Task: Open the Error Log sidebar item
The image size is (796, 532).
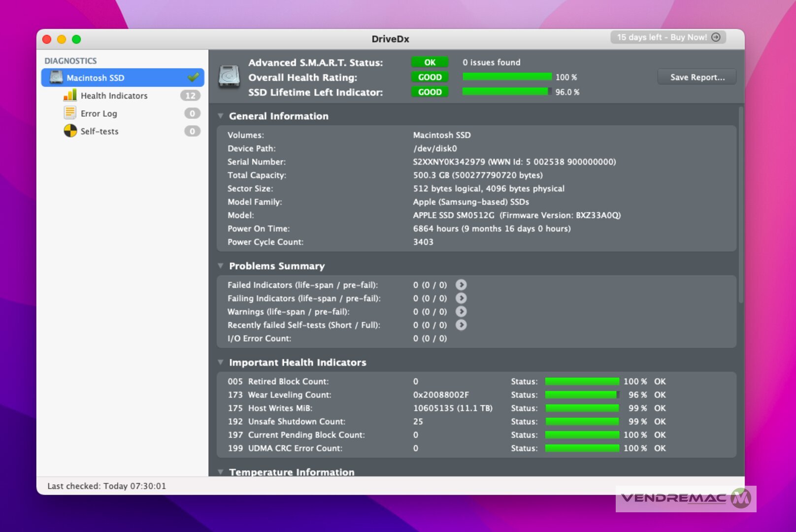Action: 99,113
